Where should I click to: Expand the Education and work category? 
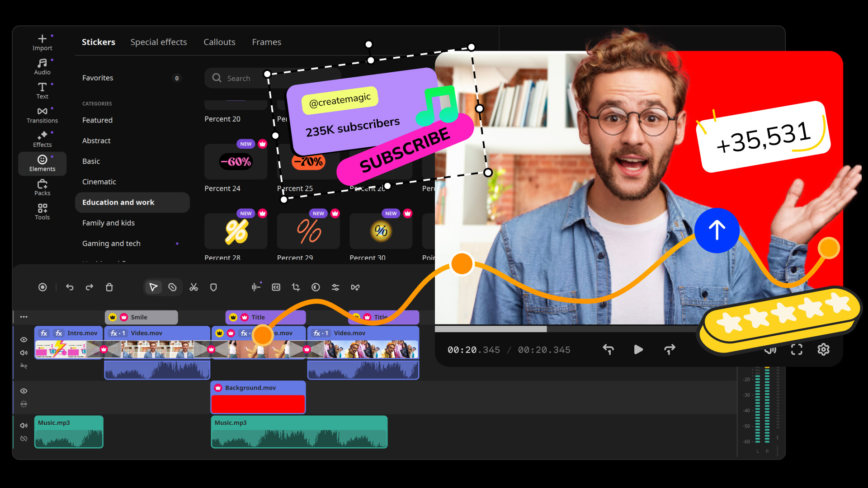[118, 202]
